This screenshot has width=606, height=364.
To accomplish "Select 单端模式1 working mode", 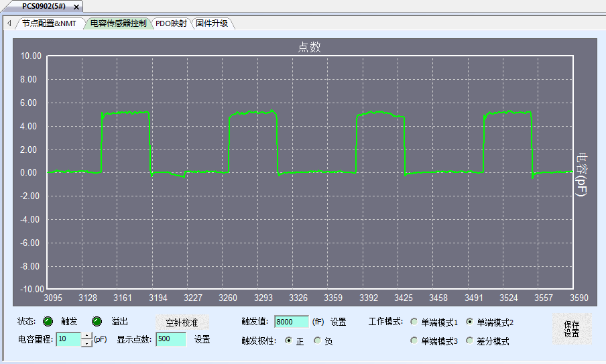I will tap(414, 322).
